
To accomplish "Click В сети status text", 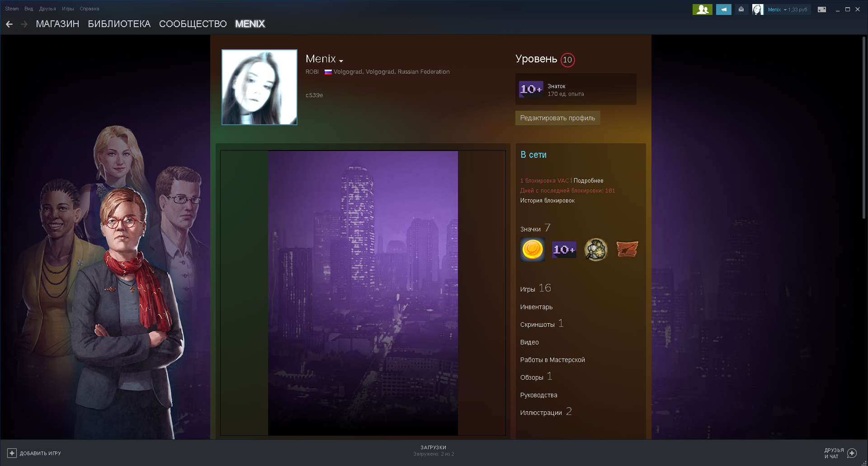I will (x=533, y=155).
